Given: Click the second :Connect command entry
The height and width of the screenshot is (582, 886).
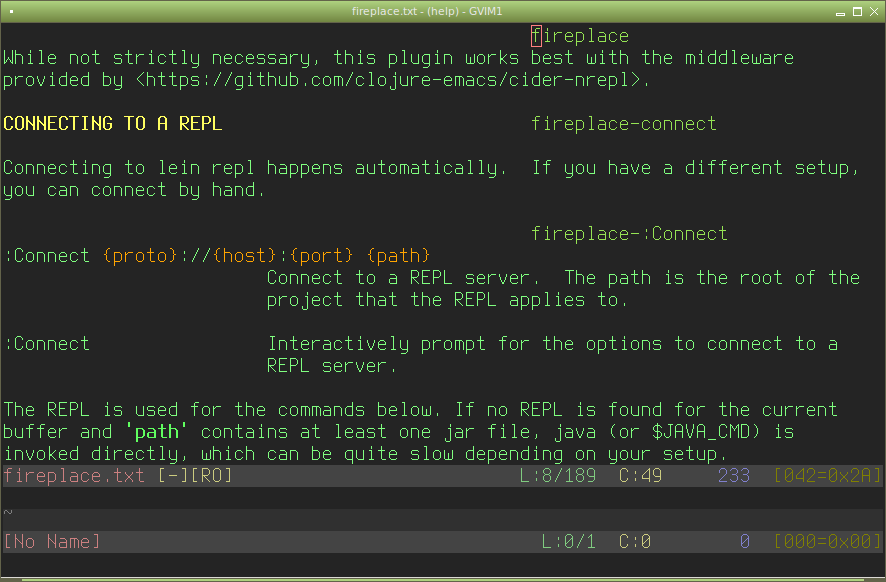Looking at the screenshot, I should (x=47, y=344).
